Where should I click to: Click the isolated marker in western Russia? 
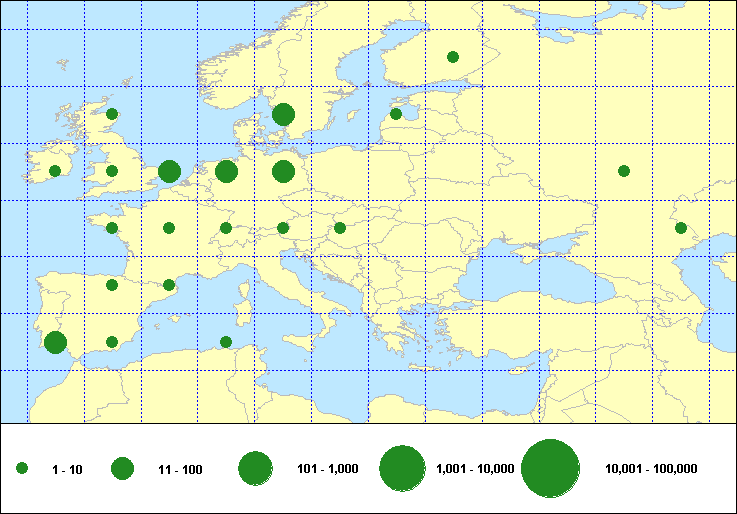coord(624,171)
